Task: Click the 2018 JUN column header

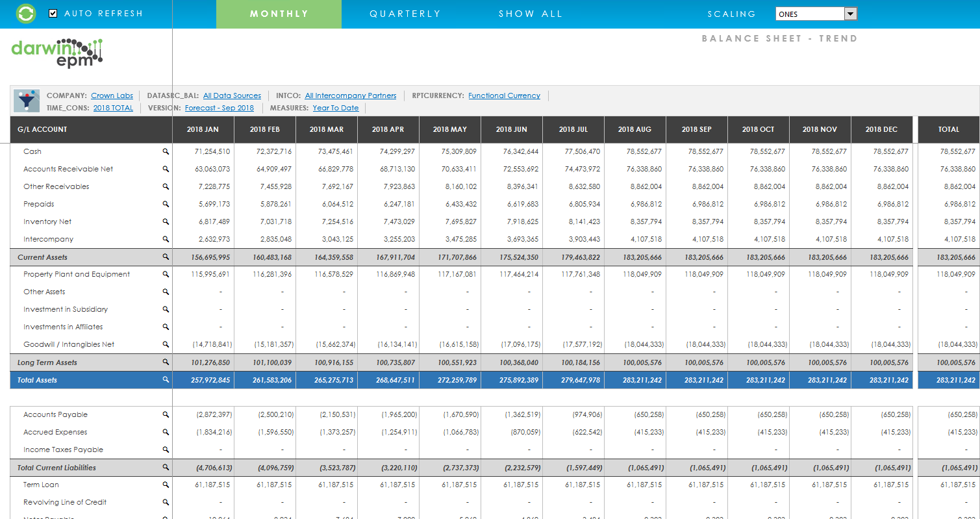Action: [512, 129]
